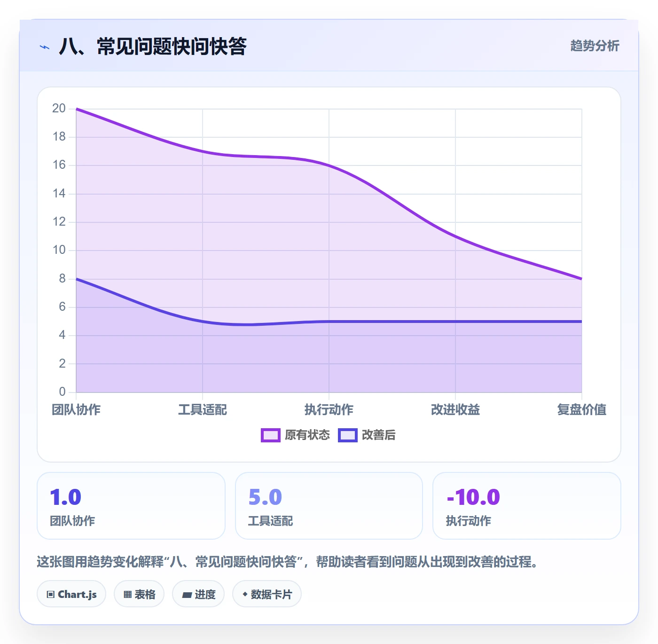This screenshot has height=644, width=658.
Task: Click the 趋势分析 label in header
Action: coord(595,46)
